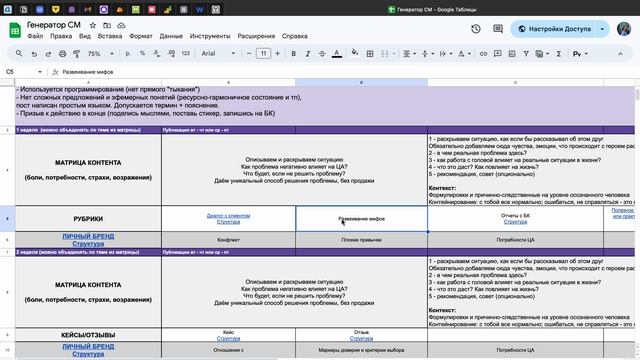Open the search menus magnifier tool

click(x=19, y=53)
